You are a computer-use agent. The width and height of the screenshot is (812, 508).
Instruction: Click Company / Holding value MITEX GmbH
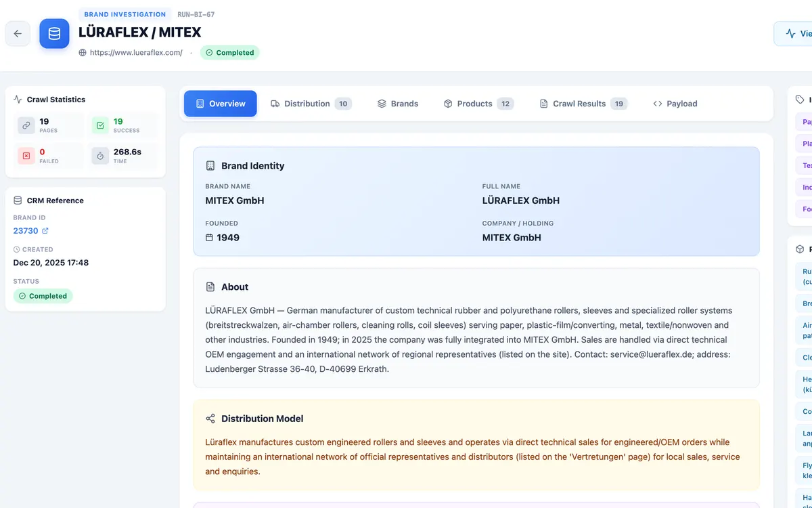[512, 238]
